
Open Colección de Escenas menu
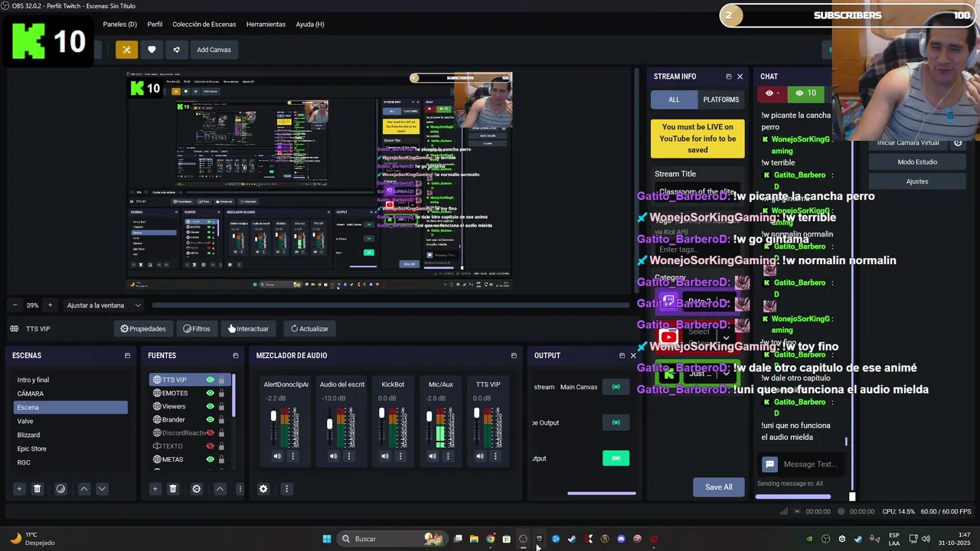click(x=204, y=24)
